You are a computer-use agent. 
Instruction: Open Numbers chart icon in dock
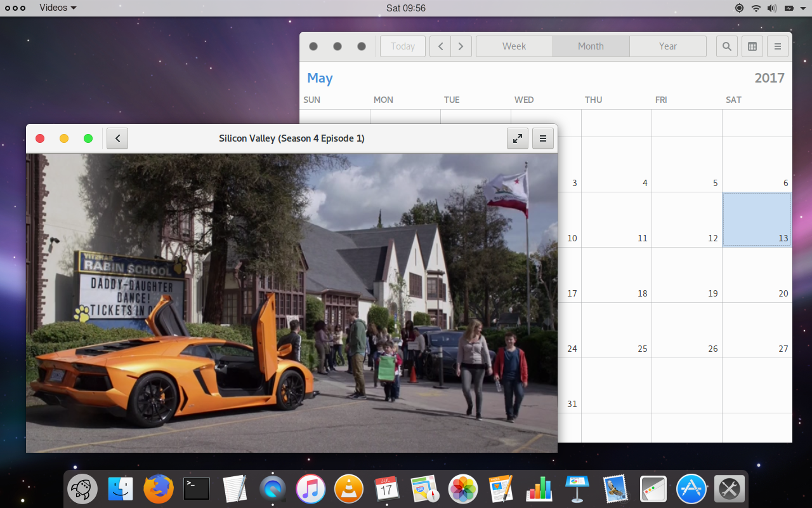coord(539,489)
